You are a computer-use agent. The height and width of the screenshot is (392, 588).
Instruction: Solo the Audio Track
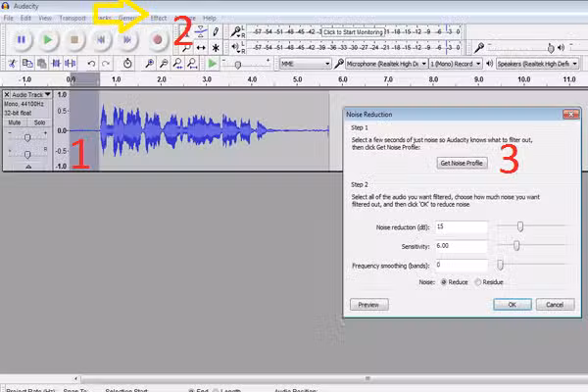pos(39,122)
